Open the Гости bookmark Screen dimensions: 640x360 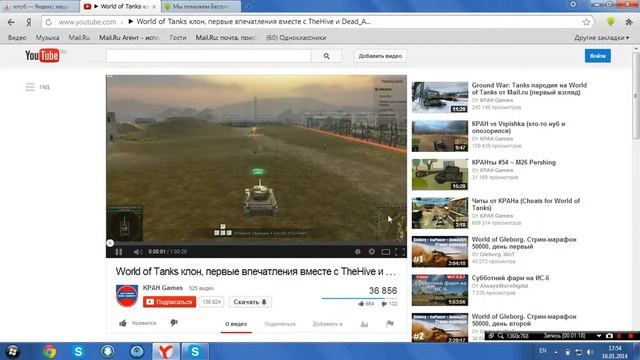(x=178, y=38)
